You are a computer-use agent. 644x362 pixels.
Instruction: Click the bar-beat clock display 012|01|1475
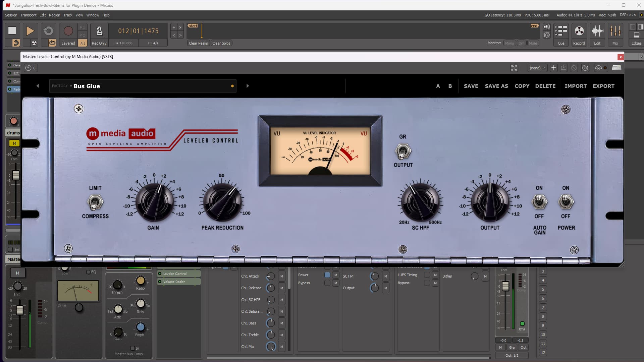(x=138, y=31)
